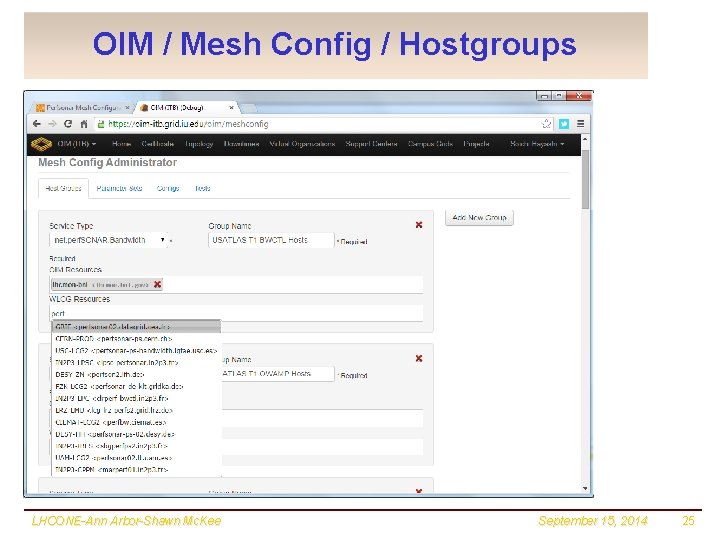Click the Mesh Config Administrator heading

[107, 163]
